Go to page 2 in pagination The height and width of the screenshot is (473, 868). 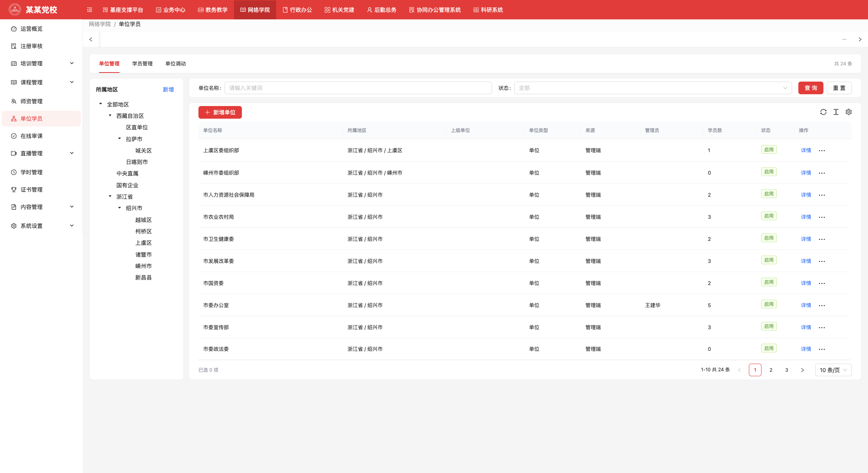(771, 370)
